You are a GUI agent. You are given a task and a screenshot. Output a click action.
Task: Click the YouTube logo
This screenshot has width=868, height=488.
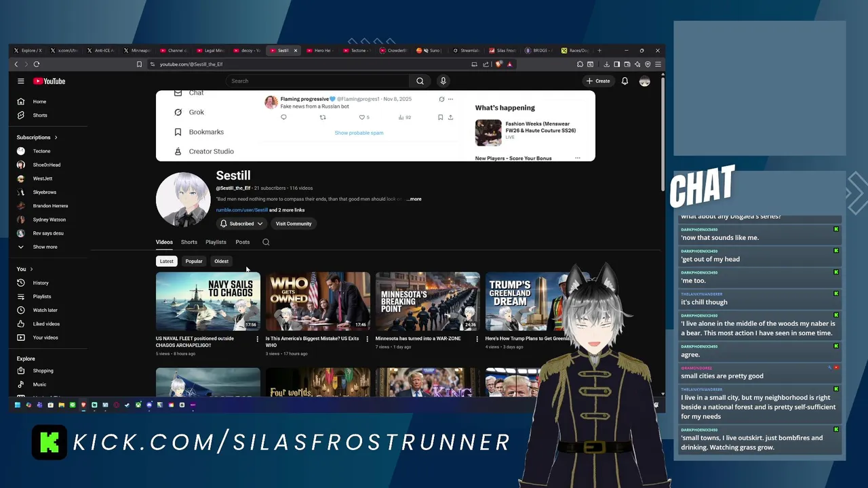(50, 81)
